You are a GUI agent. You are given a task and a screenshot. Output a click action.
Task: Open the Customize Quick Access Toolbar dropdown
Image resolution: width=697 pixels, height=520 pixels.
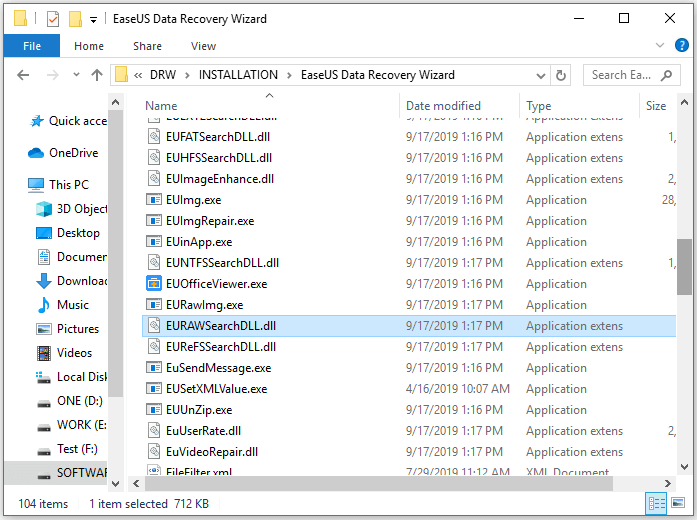[x=93, y=19]
